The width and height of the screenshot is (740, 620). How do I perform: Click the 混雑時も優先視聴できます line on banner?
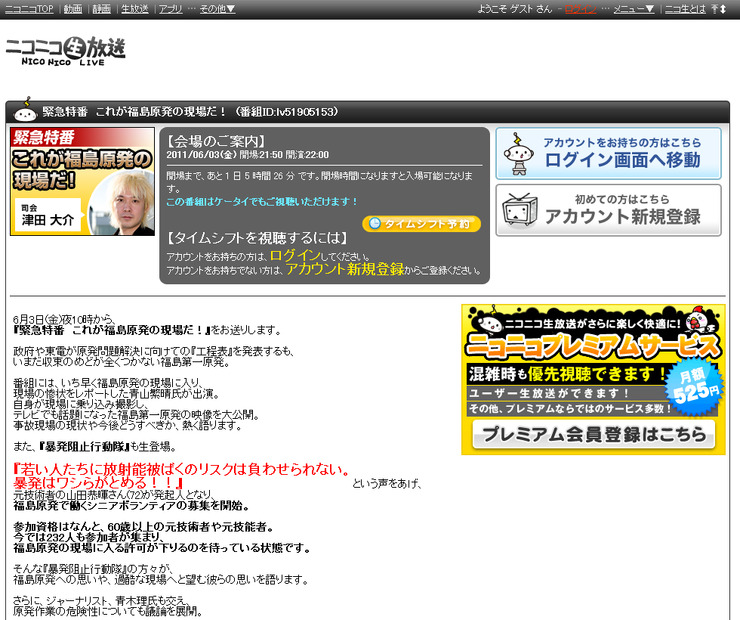[x=566, y=374]
